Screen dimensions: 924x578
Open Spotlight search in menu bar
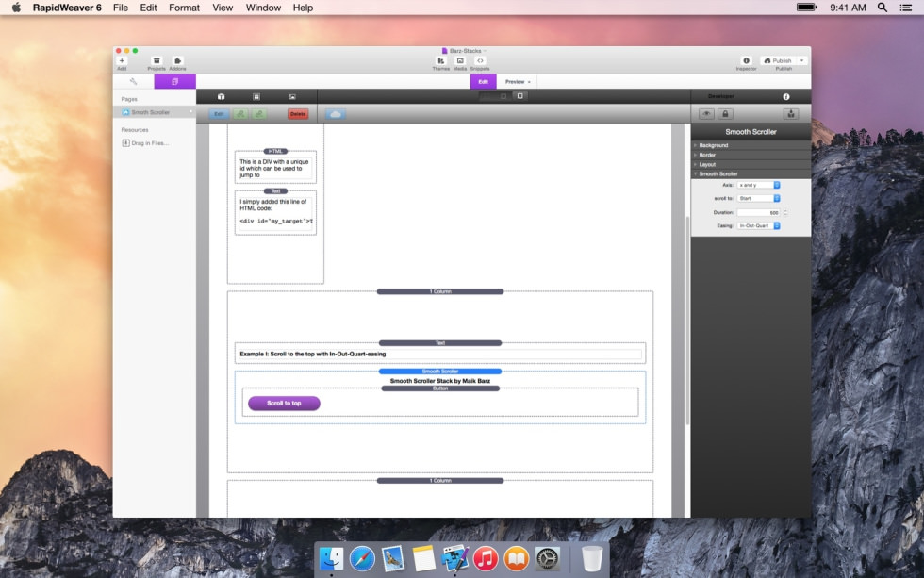point(883,8)
